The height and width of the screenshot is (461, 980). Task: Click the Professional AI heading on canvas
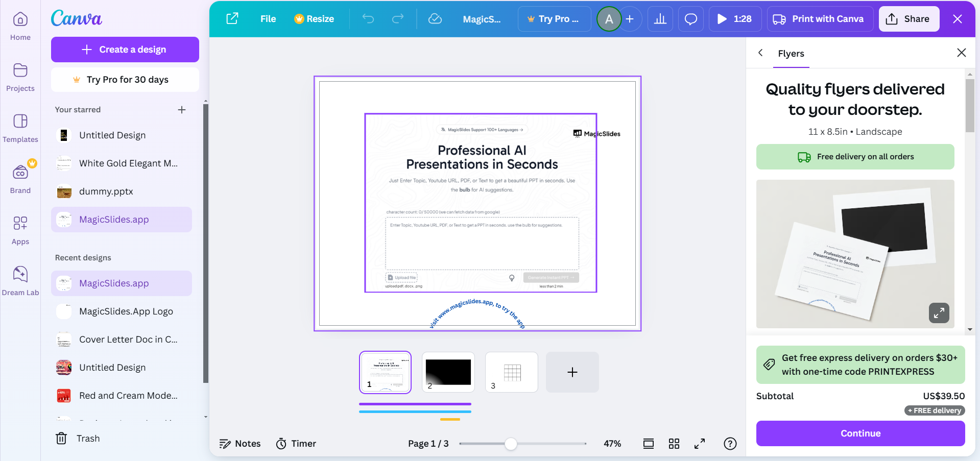(482, 157)
